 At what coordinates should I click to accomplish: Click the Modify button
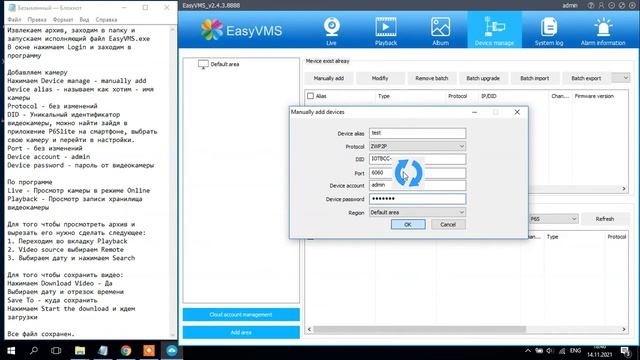(380, 78)
